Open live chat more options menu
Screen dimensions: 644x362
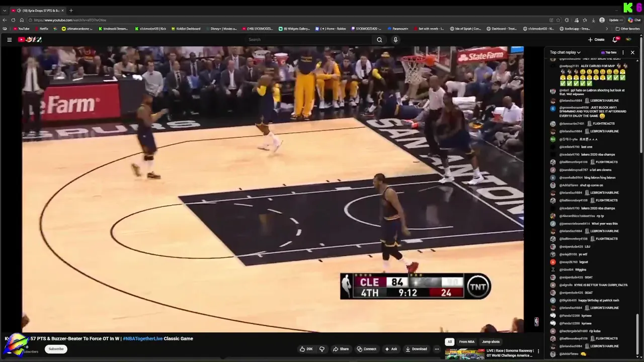623,52
